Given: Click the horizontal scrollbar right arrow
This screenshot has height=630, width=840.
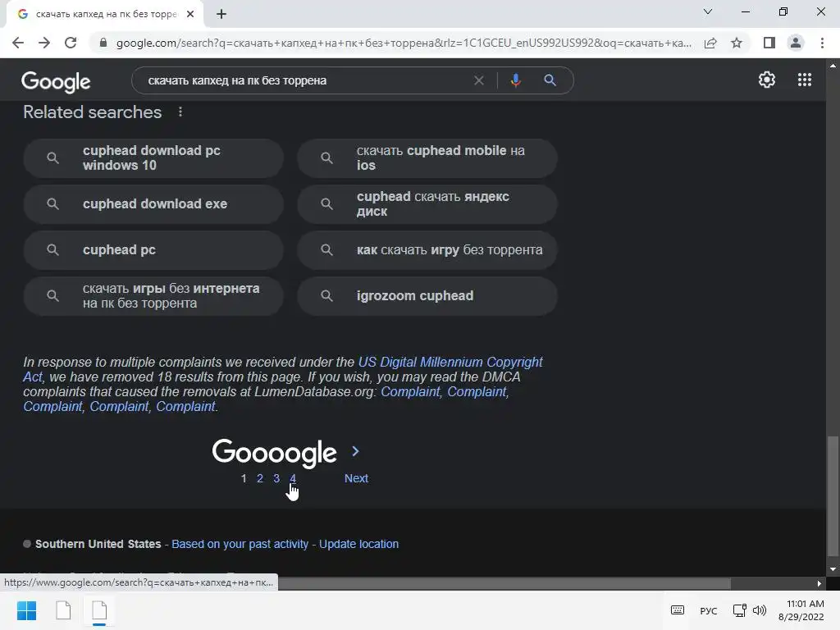Looking at the screenshot, I should click(x=819, y=583).
